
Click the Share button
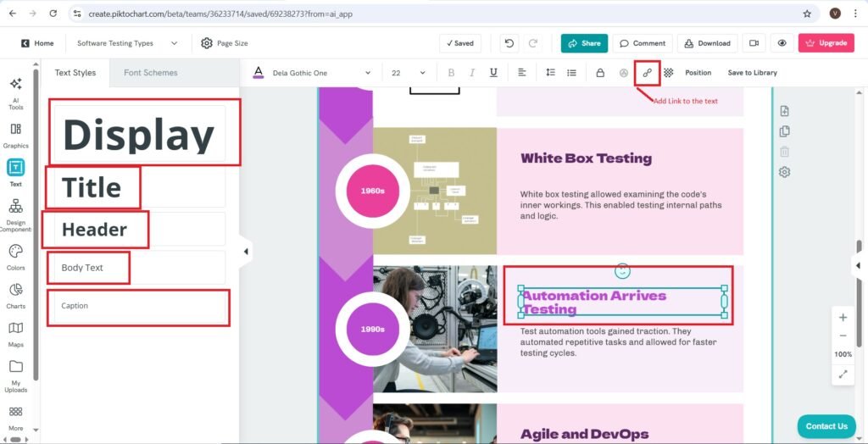pyautogui.click(x=583, y=43)
